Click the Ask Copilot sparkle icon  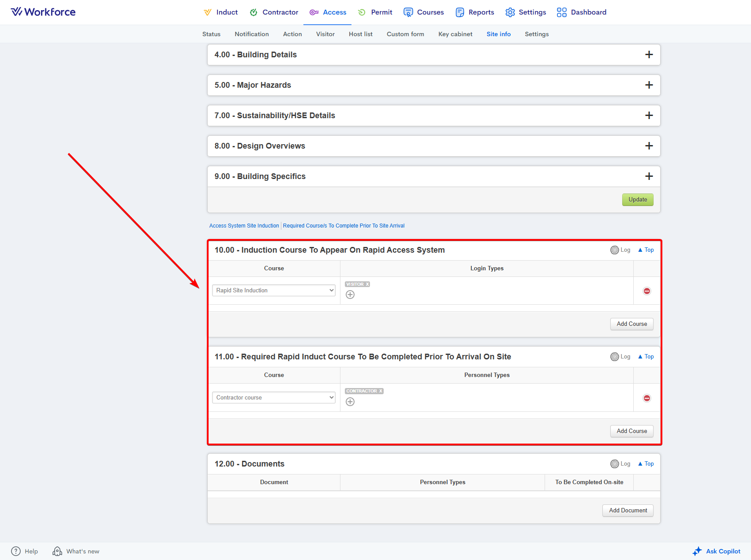pyautogui.click(x=697, y=551)
